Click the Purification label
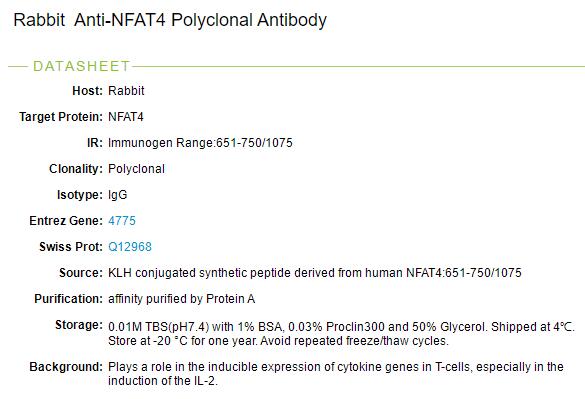This screenshot has width=585, height=399. (x=68, y=299)
